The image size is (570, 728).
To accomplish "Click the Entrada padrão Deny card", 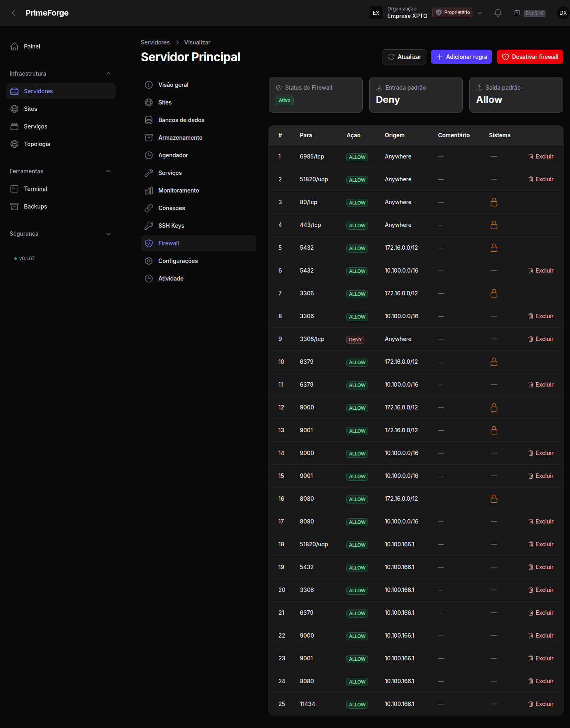I will 416,95.
